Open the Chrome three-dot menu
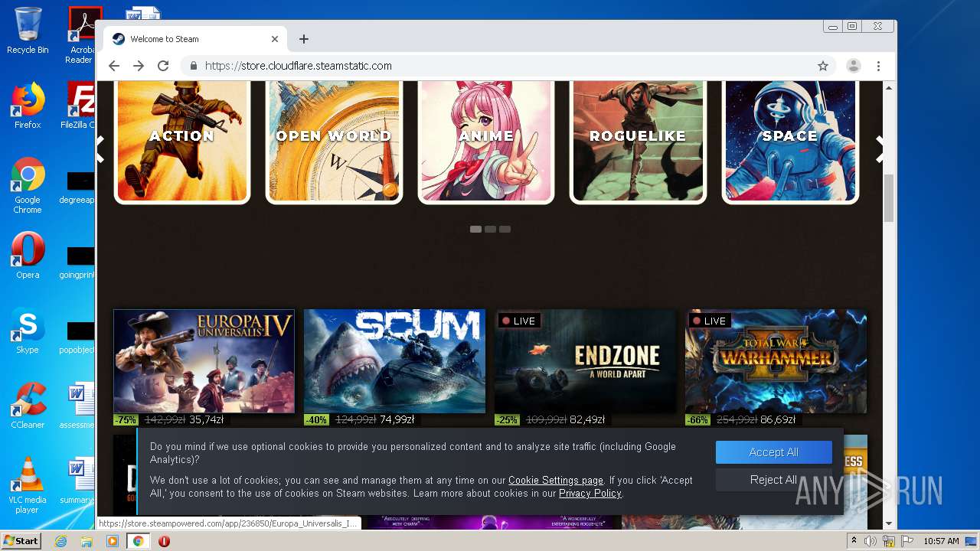The width and height of the screenshot is (980, 551). [x=878, y=66]
